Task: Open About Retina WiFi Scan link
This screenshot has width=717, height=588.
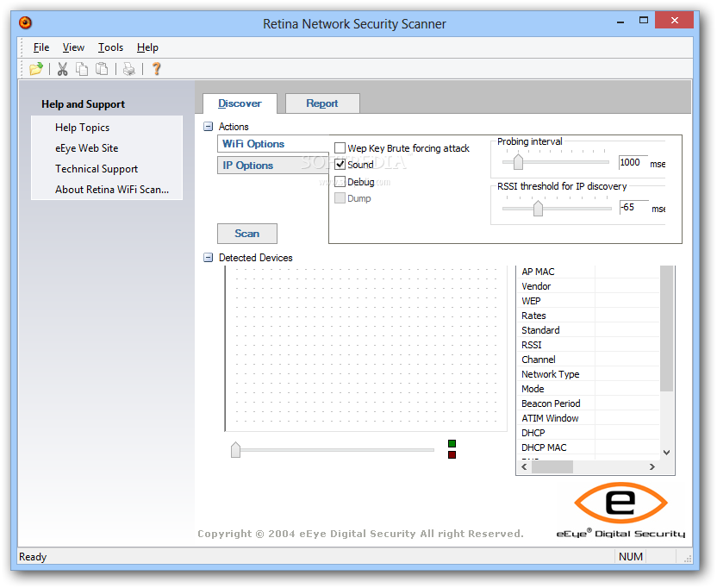Action: pos(112,190)
